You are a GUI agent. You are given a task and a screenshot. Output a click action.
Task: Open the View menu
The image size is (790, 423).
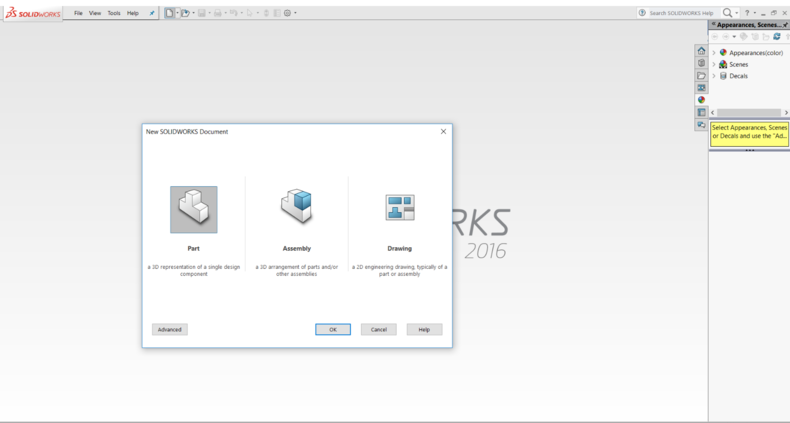[95, 13]
